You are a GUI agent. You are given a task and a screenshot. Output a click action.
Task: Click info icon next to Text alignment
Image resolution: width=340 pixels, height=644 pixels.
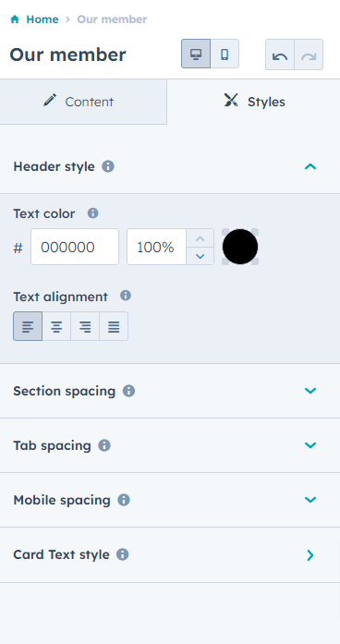point(126,296)
